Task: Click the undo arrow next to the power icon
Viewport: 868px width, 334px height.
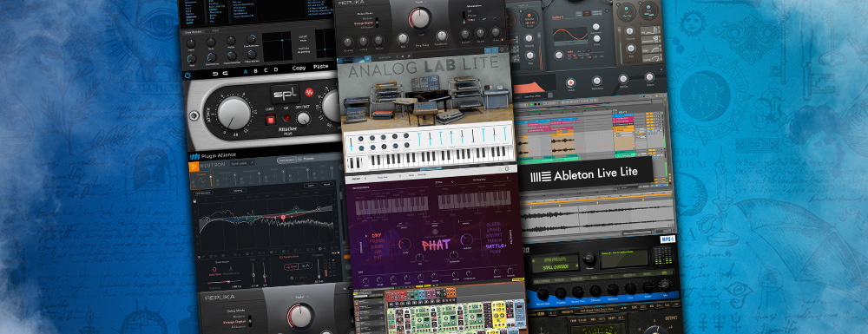Action: coord(216,73)
